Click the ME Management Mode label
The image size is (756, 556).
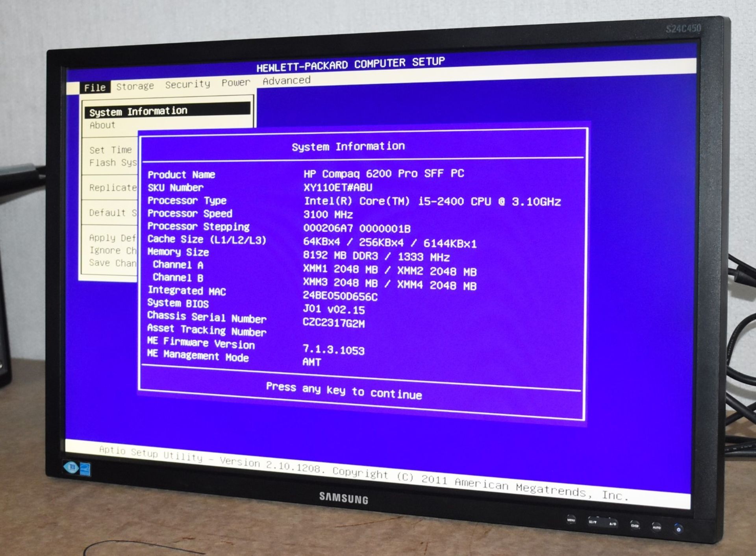(198, 356)
